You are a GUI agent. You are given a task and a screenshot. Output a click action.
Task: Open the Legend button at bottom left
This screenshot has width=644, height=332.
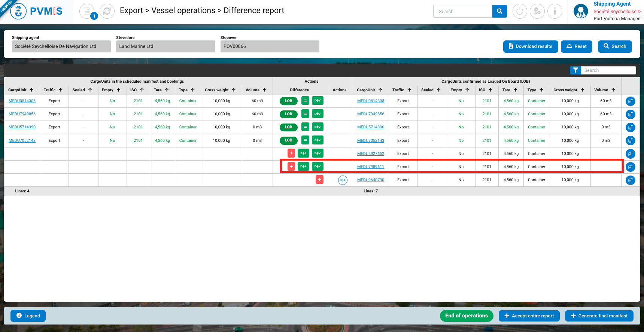(x=28, y=316)
